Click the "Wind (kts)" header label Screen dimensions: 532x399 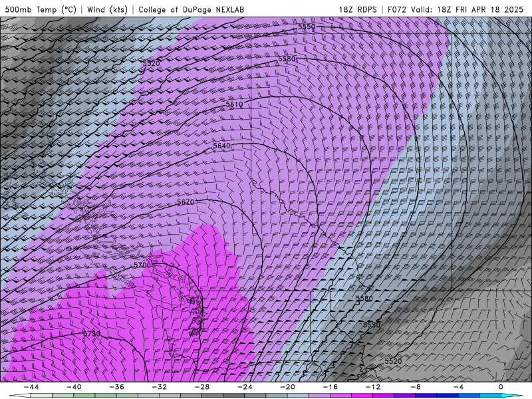tap(107, 9)
